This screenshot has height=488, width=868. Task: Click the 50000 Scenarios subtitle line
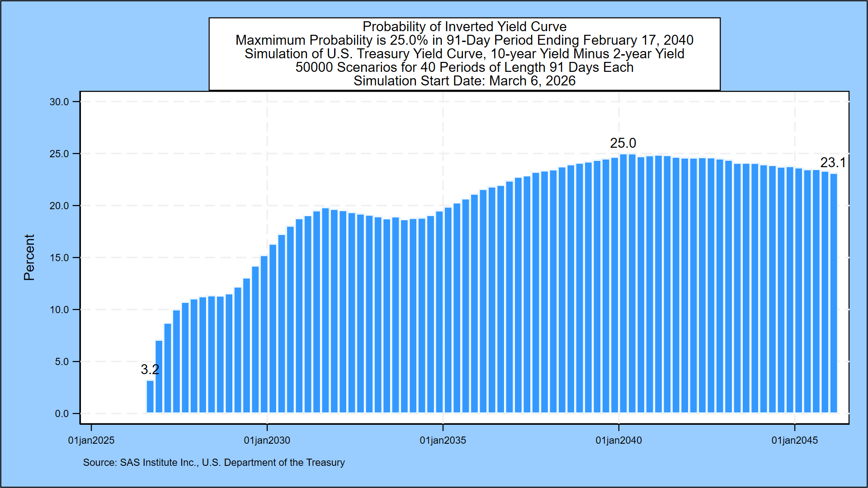pos(464,67)
